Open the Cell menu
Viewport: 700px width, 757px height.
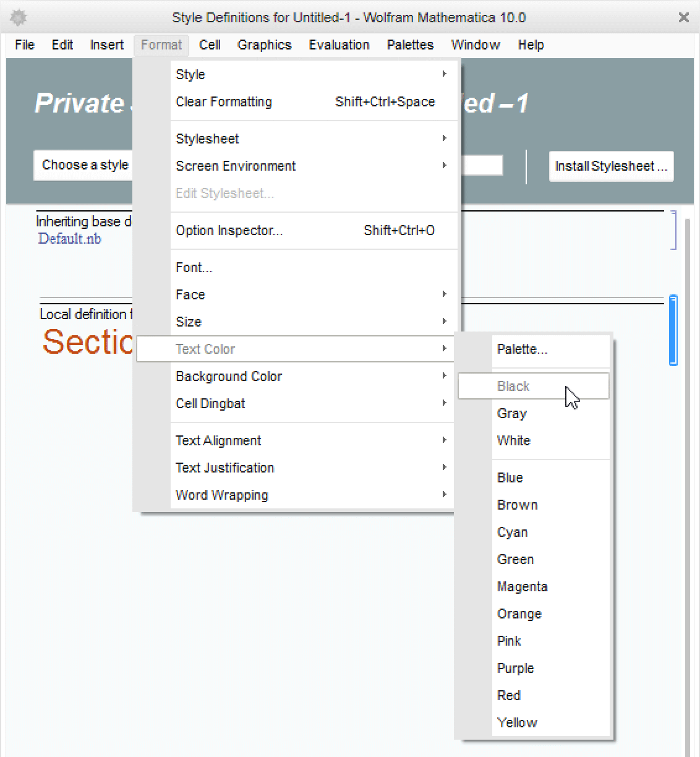pyautogui.click(x=210, y=45)
